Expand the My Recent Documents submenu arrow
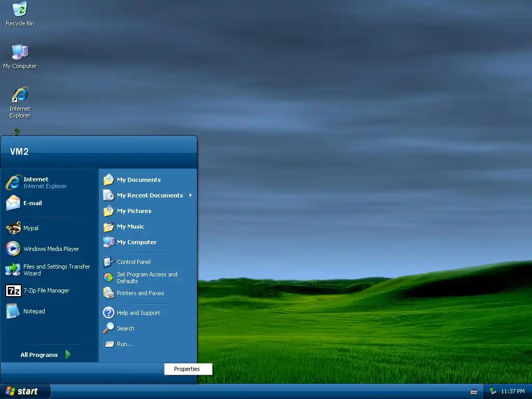 click(190, 195)
